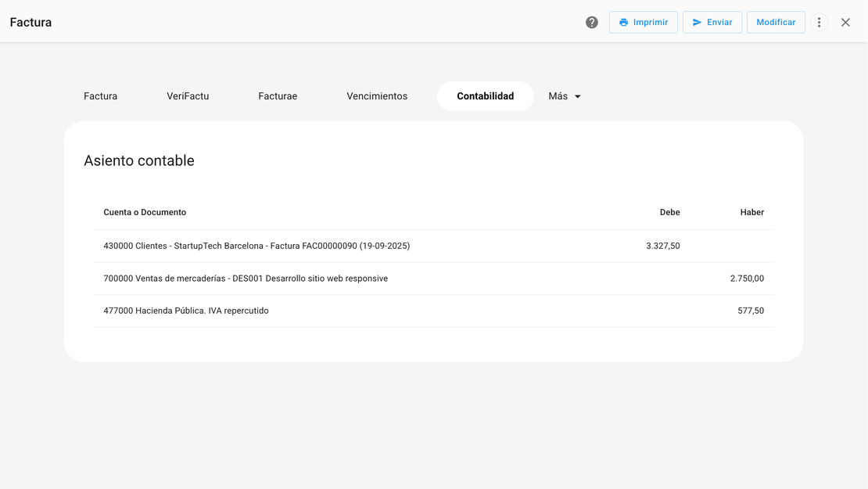The height and width of the screenshot is (489, 868).
Task: Print the invoice with Imprimir
Action: (x=643, y=23)
